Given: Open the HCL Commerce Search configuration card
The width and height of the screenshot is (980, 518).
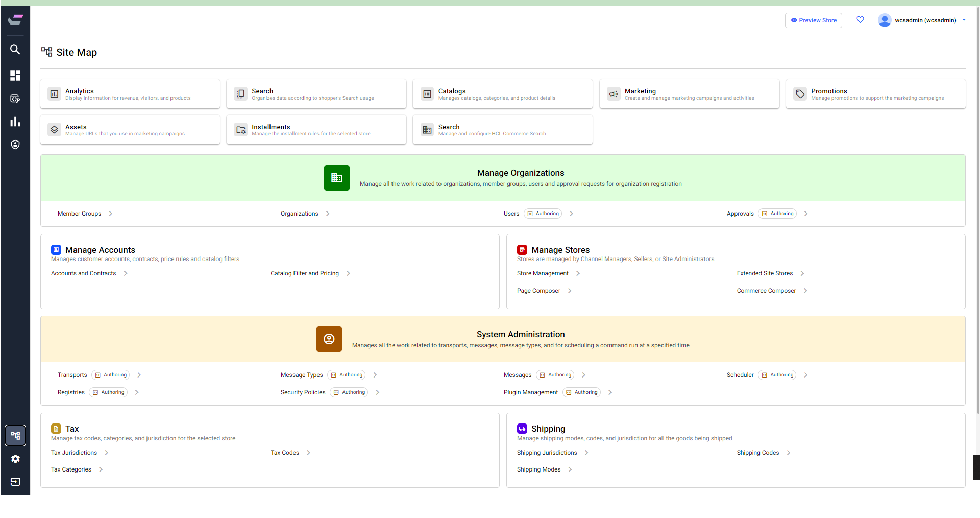Looking at the screenshot, I should pos(503,130).
